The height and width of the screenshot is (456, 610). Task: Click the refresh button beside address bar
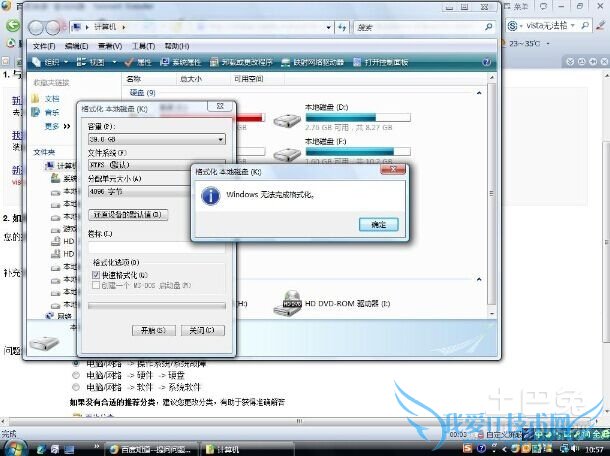pyautogui.click(x=342, y=27)
